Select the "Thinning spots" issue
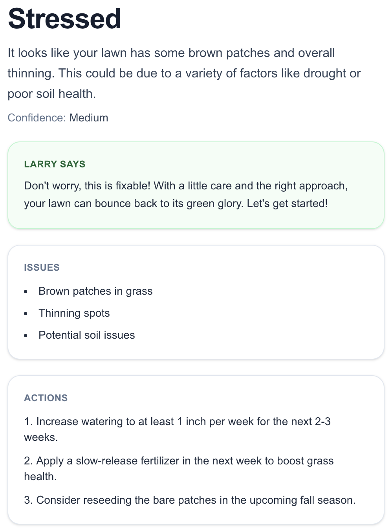This screenshot has height=532, width=392. click(x=74, y=313)
